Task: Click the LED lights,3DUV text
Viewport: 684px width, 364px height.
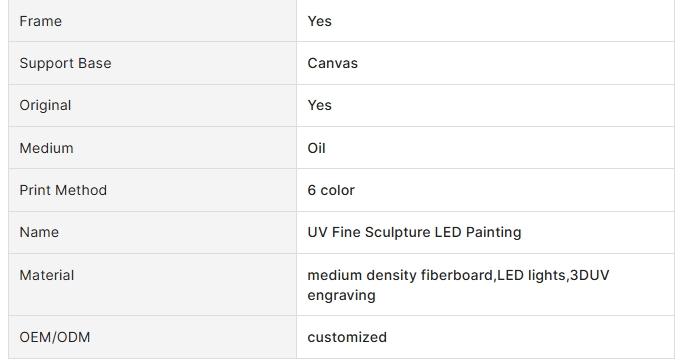Action: pyautogui.click(x=553, y=275)
